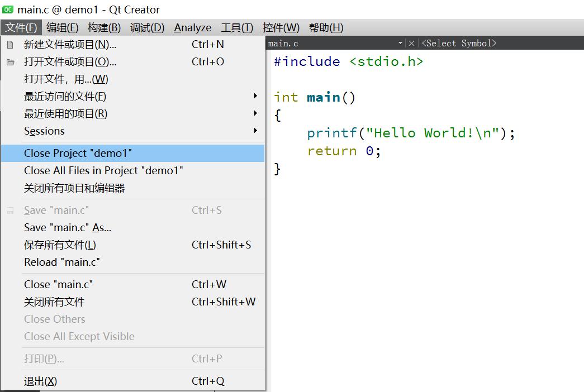Viewport: 584px width, 392px height.
Task: Click 保存所有文件 in the File menu
Action: click(x=60, y=245)
